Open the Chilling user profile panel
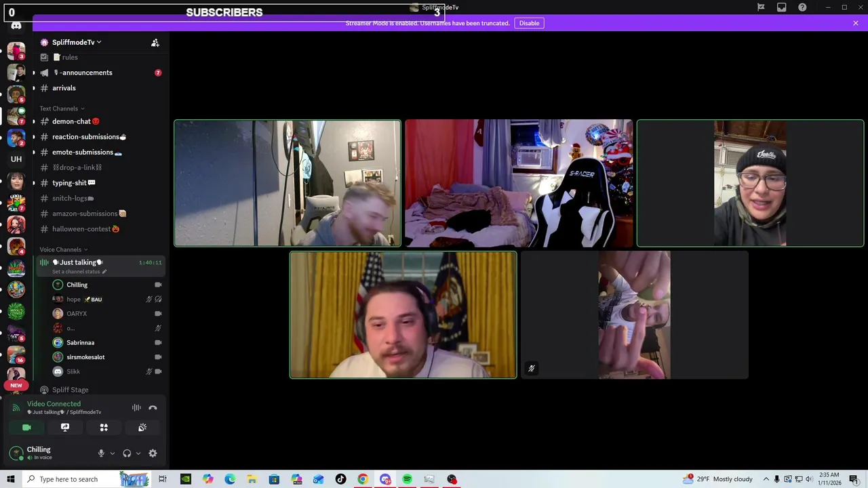The image size is (868, 488). pyautogui.click(x=47, y=453)
